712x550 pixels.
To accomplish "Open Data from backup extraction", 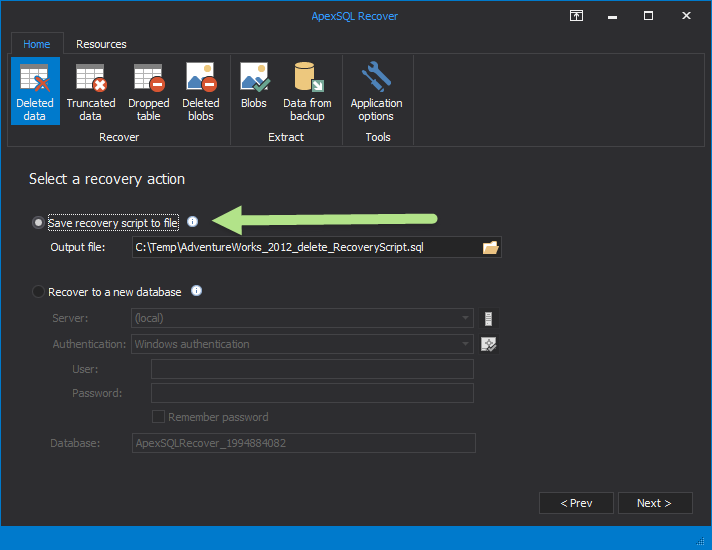I will [x=307, y=91].
